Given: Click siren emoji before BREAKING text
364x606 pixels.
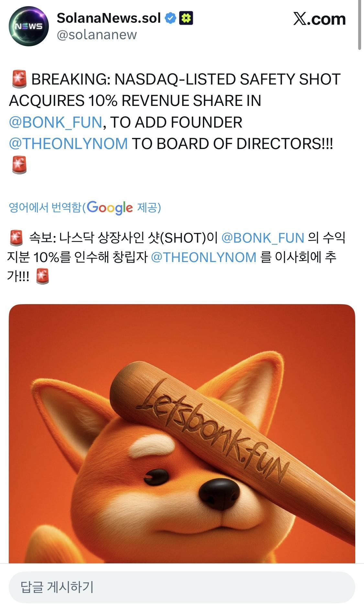Looking at the screenshot, I should point(19,80).
